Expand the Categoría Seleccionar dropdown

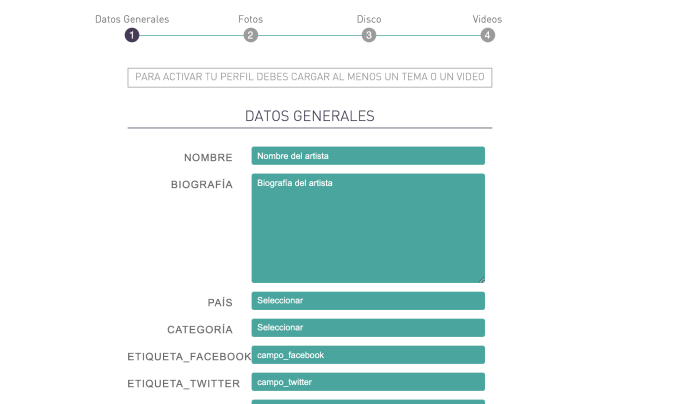[368, 327]
